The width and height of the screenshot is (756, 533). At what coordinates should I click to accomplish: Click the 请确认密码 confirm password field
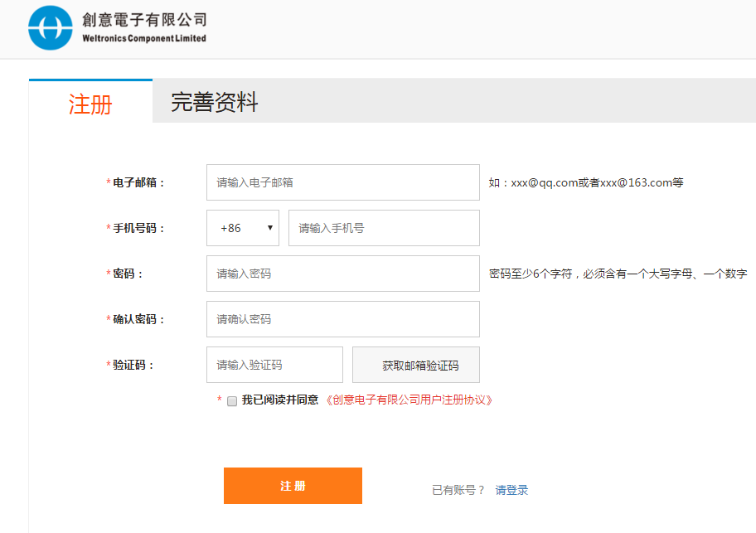(x=342, y=319)
